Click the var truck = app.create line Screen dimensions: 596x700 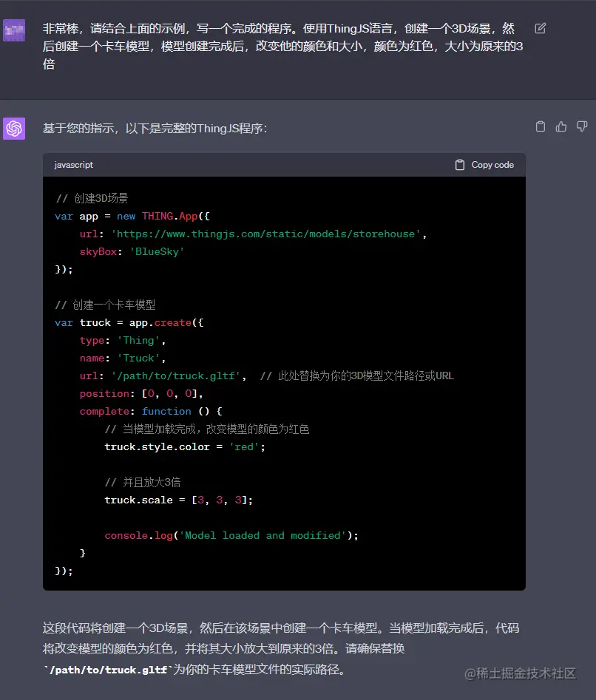pyautogui.click(x=129, y=323)
